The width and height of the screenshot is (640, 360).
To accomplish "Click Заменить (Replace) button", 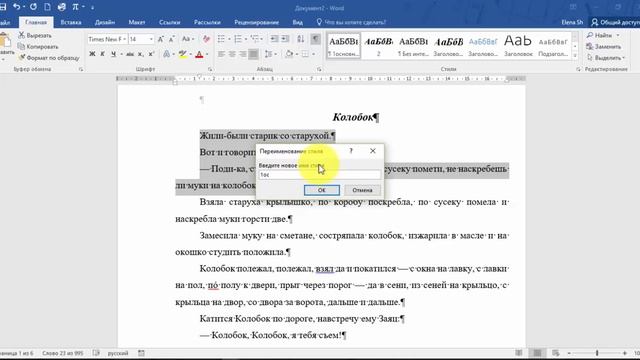I will [x=604, y=47].
